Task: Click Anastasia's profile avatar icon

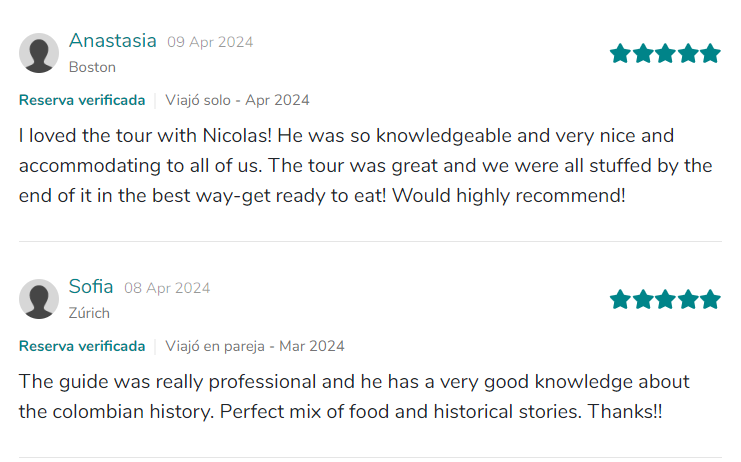Action: click(39, 53)
